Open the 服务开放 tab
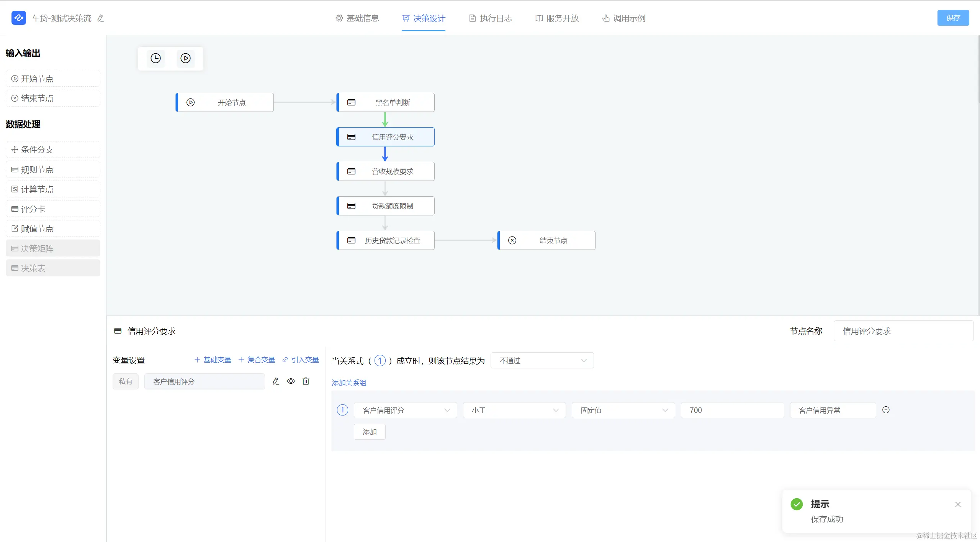This screenshot has width=980, height=542. click(557, 18)
